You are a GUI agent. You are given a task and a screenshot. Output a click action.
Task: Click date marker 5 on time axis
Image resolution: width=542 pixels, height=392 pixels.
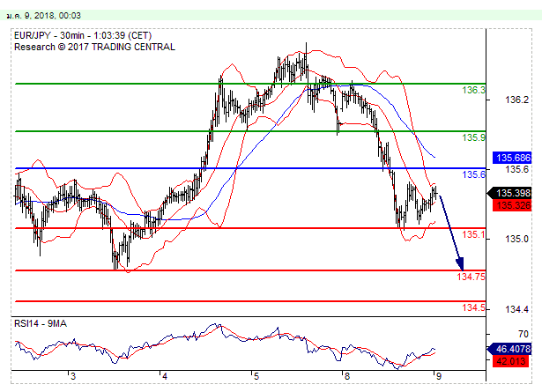point(256,376)
